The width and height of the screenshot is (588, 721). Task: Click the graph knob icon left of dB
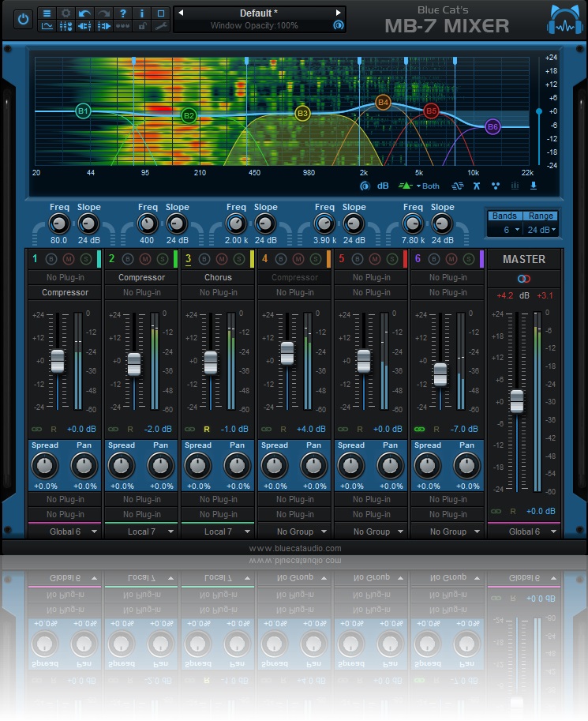click(365, 186)
